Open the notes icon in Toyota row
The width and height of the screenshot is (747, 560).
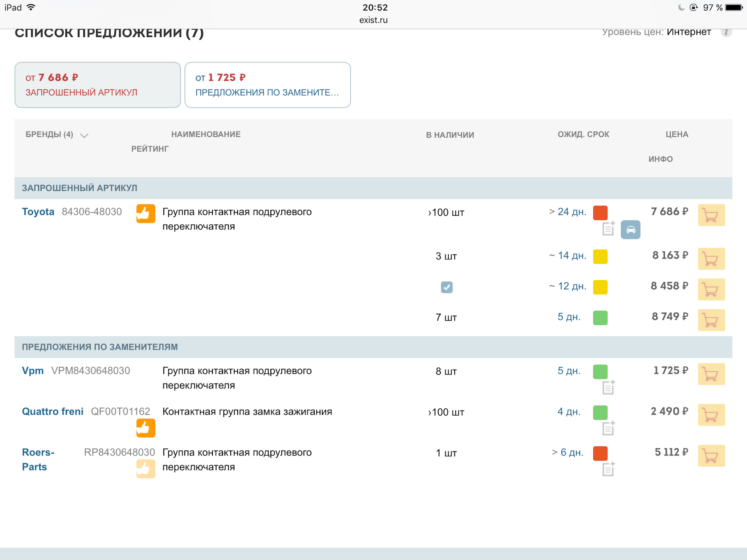608,229
